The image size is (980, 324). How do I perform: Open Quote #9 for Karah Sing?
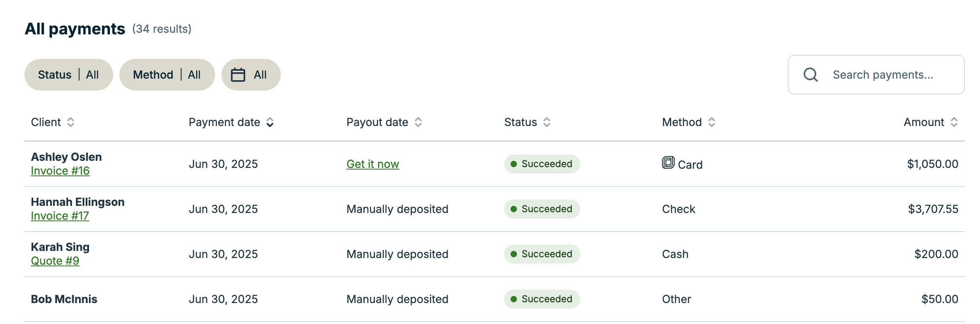[55, 261]
